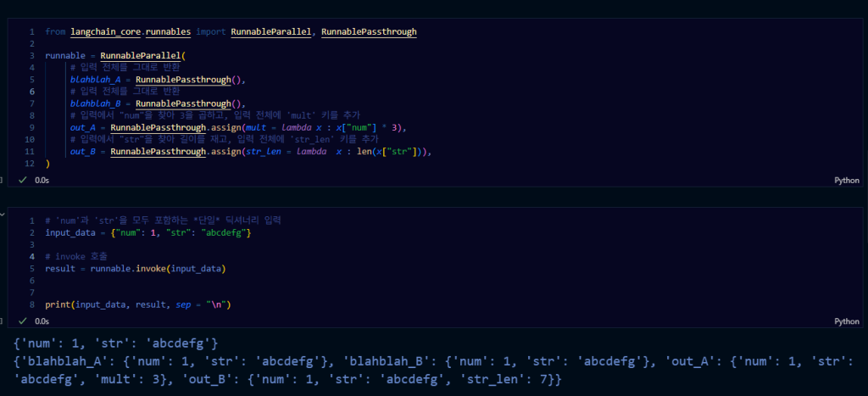Click the RunnablePassthrough import name
Image resolution: width=868 pixels, height=396 pixels.
[x=369, y=32]
